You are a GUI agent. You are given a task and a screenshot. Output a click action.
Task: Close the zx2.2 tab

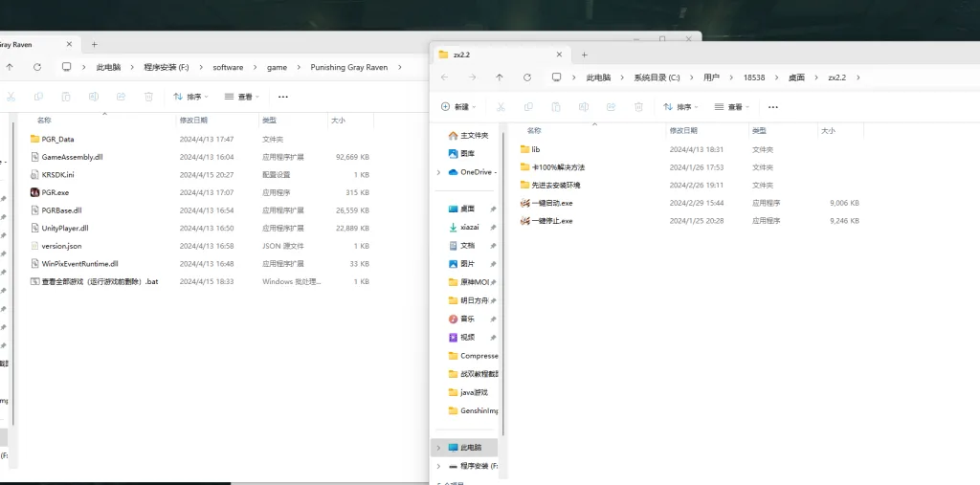[559, 55]
